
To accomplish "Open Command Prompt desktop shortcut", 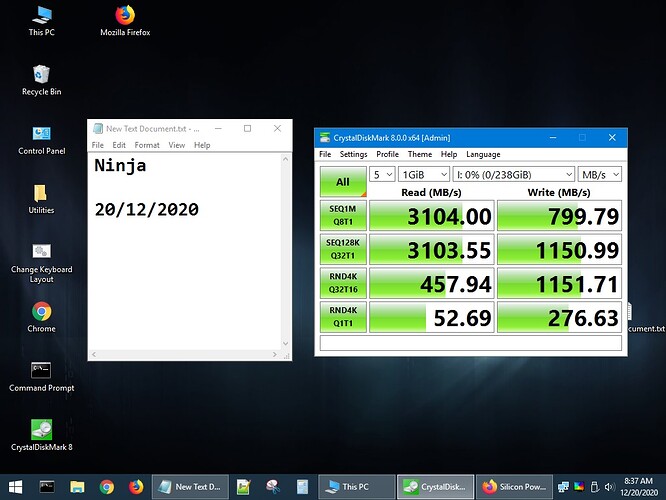I will (x=41, y=377).
